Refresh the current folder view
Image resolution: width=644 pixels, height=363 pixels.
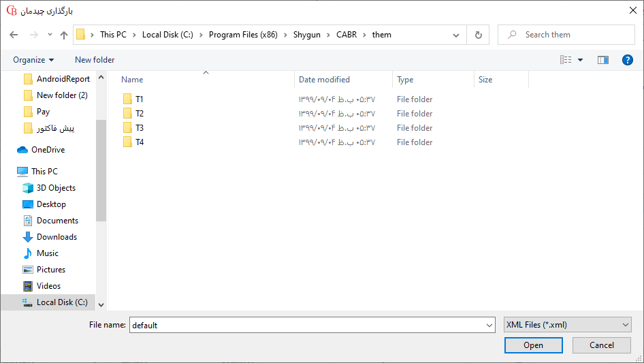[x=478, y=35]
